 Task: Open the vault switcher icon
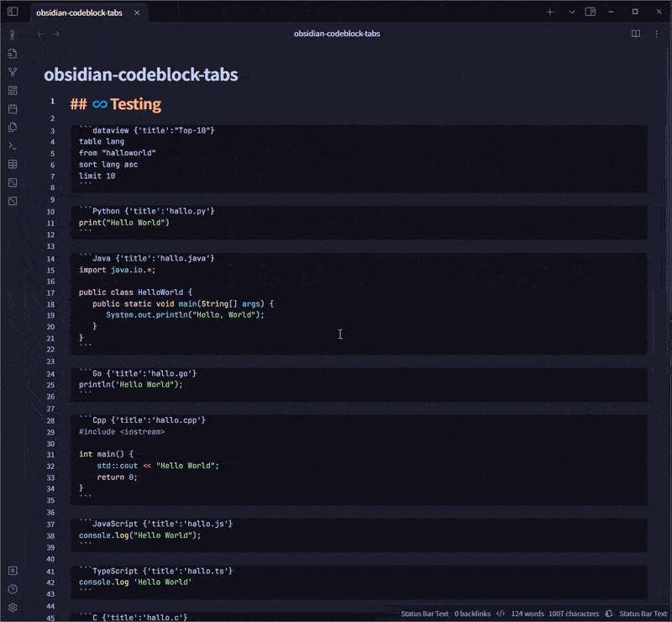[x=13, y=571]
